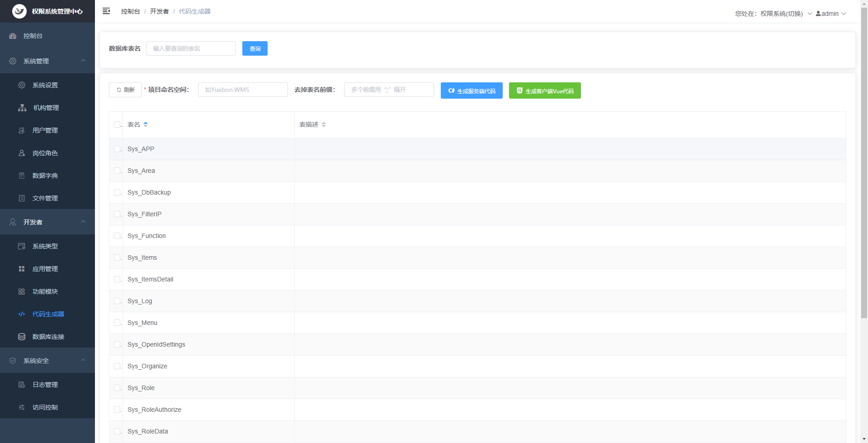Click the log icon beside 日志管理

22,385
